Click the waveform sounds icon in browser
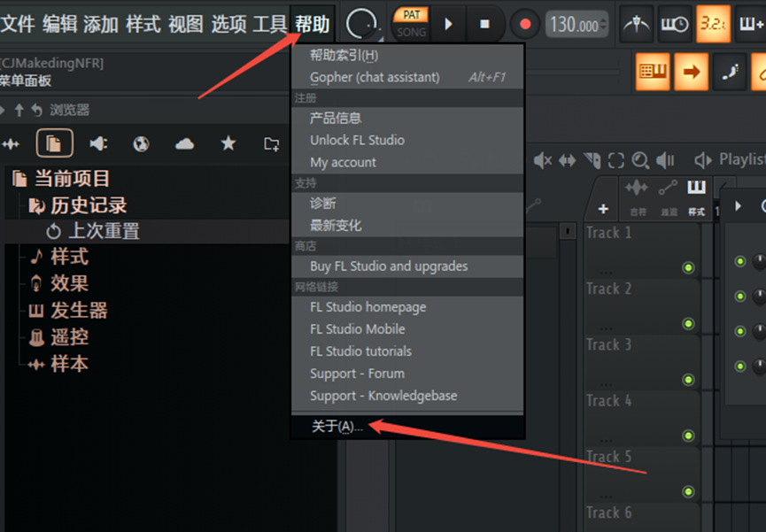 pos(12,143)
